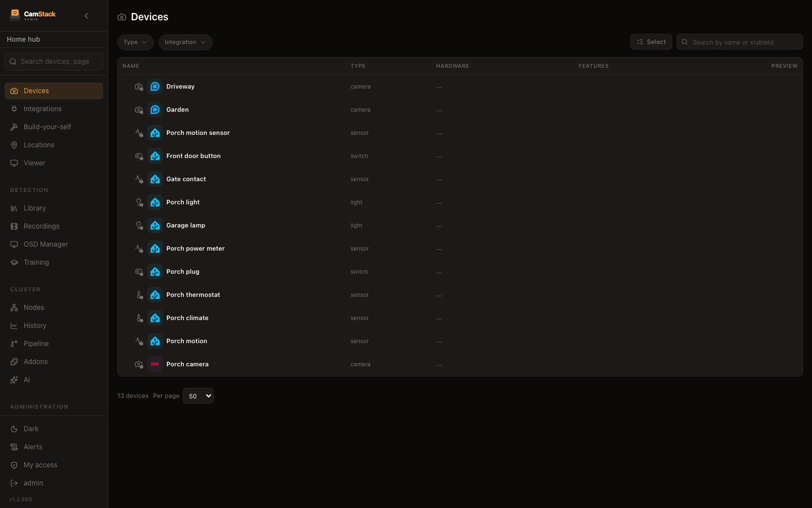
Task: Open the Front door button device
Action: 460,156
